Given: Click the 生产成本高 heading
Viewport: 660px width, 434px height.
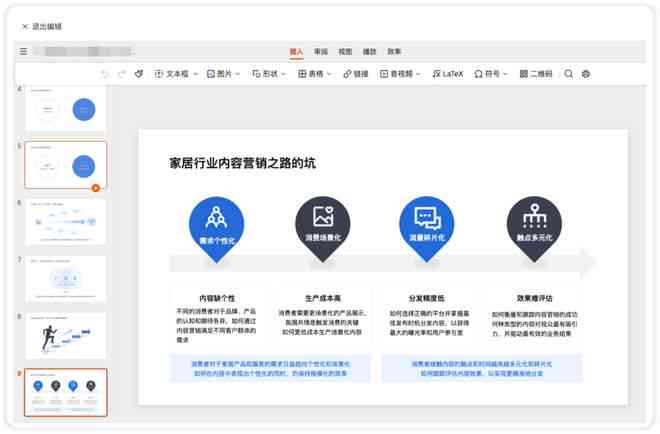Looking at the screenshot, I should [x=323, y=298].
